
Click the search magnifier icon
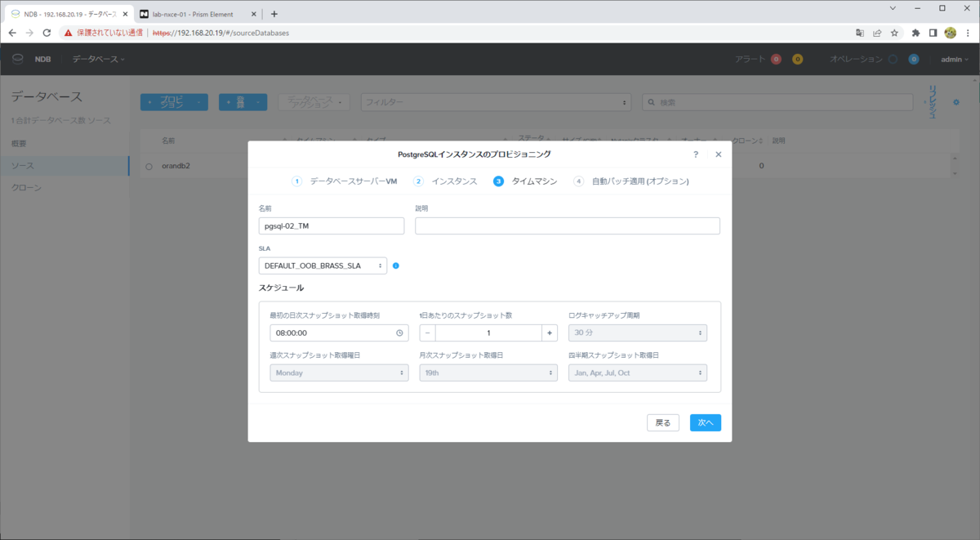tap(651, 102)
